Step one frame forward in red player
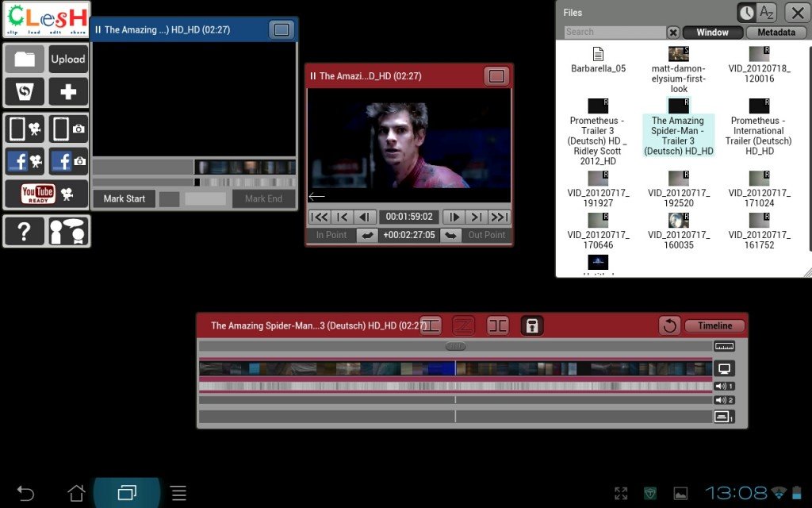Image resolution: width=812 pixels, height=508 pixels. click(x=453, y=217)
